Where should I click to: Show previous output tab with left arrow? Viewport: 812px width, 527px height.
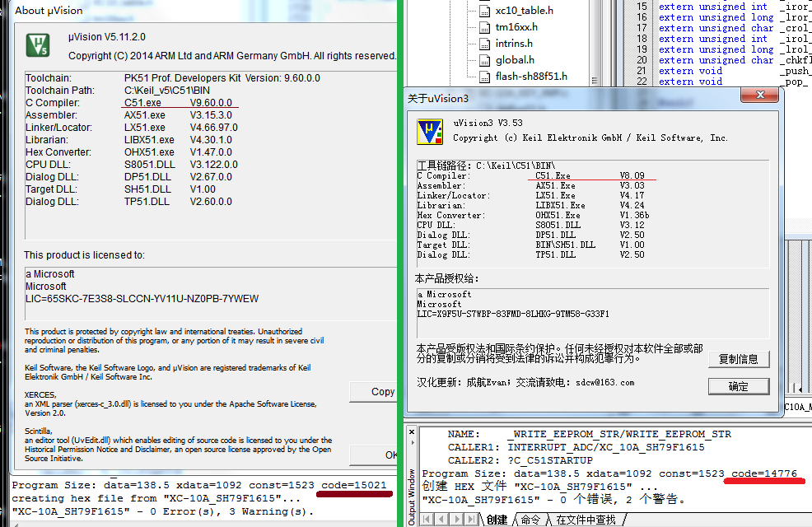[441, 520]
